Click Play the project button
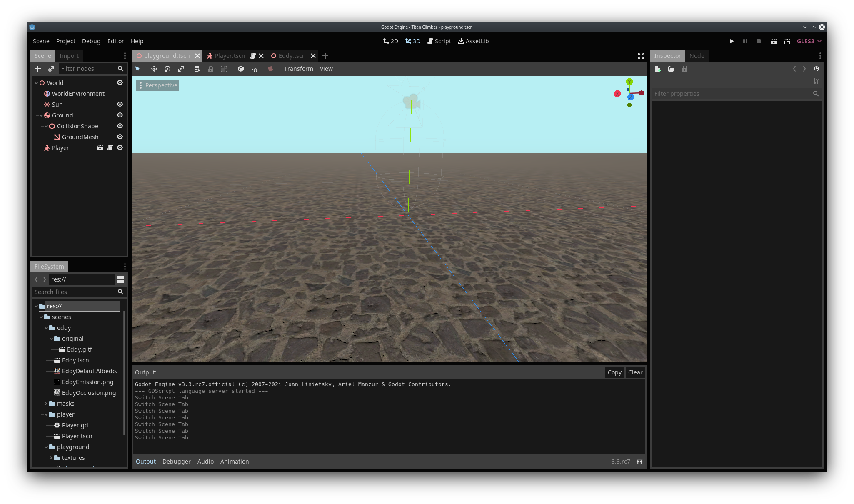Image resolution: width=854 pixels, height=504 pixels. click(x=732, y=41)
